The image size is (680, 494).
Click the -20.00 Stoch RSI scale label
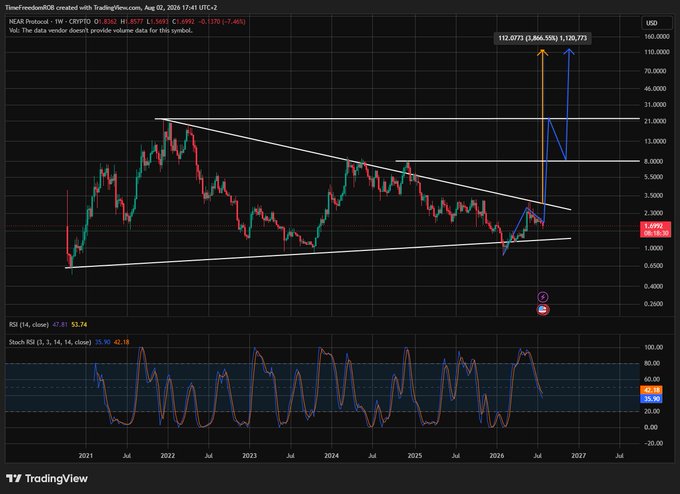pyautogui.click(x=654, y=443)
